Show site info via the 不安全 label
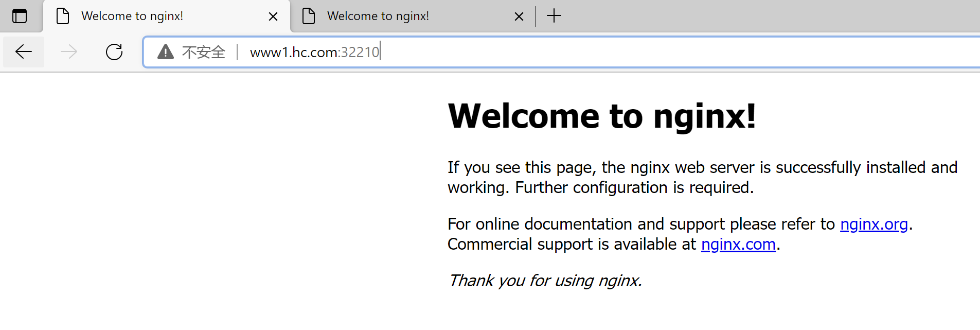The width and height of the screenshot is (980, 330). (204, 52)
